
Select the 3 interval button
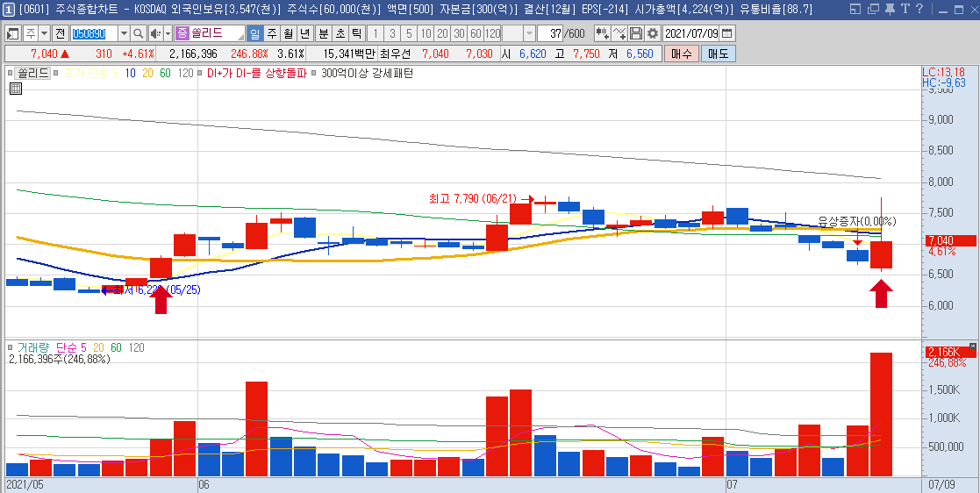(392, 33)
